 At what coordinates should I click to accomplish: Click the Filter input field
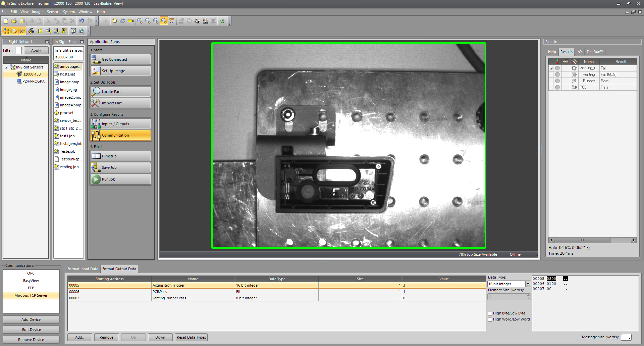[x=18, y=50]
